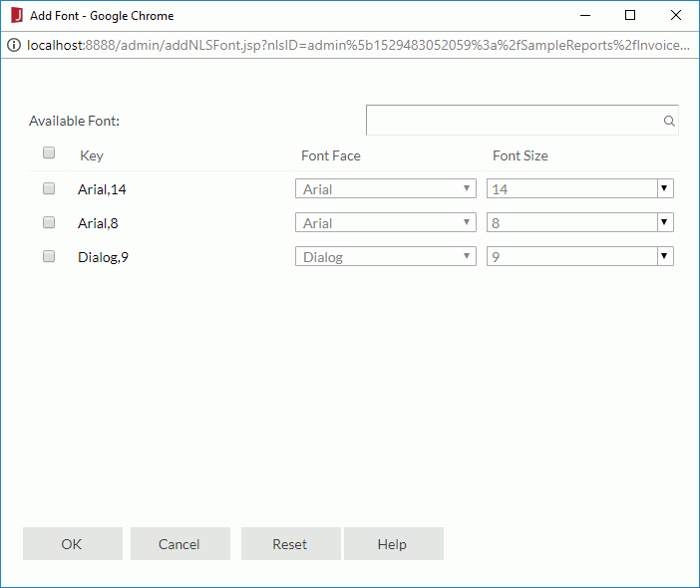Image resolution: width=700 pixels, height=588 pixels.
Task: Check the Arial,14 row checkbox
Action: (49, 188)
